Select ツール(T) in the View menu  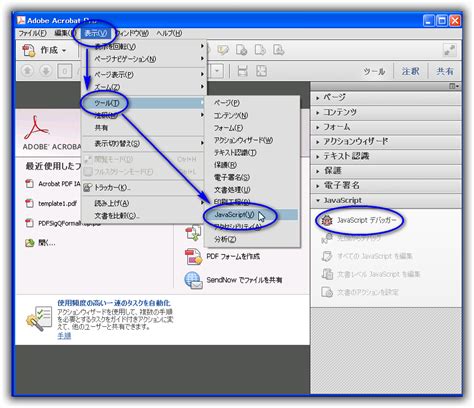[144, 103]
